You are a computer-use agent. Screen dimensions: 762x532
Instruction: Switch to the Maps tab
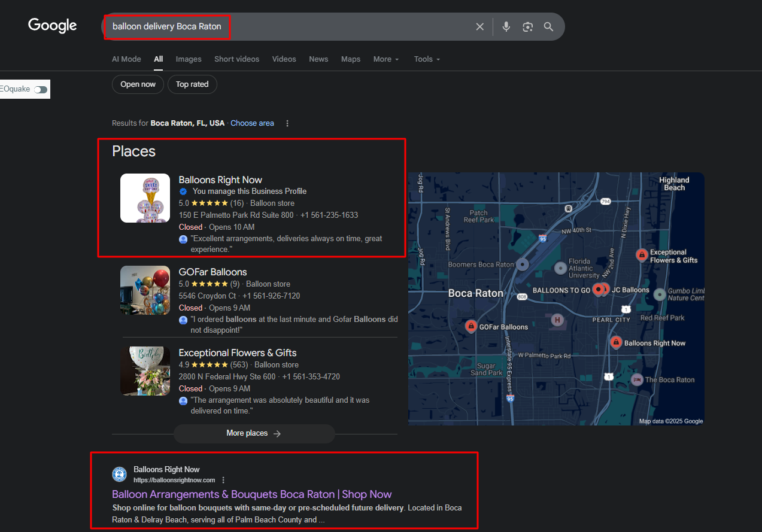pos(351,59)
